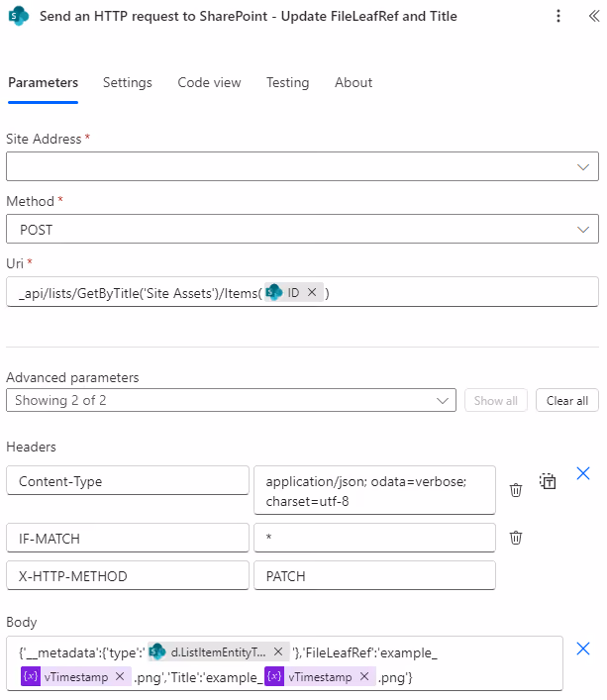This screenshot has width=607, height=700.
Task: Open the Site Address dropdown
Action: click(302, 166)
